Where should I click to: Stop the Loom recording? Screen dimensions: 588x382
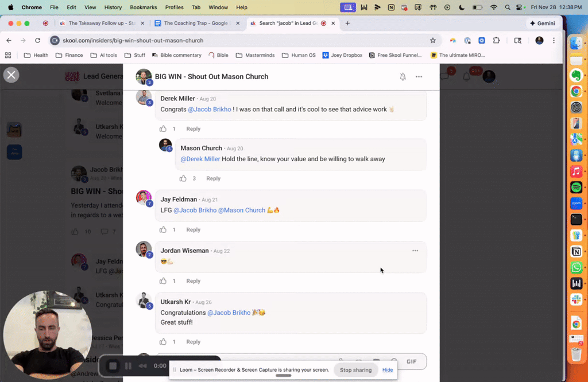(113, 366)
